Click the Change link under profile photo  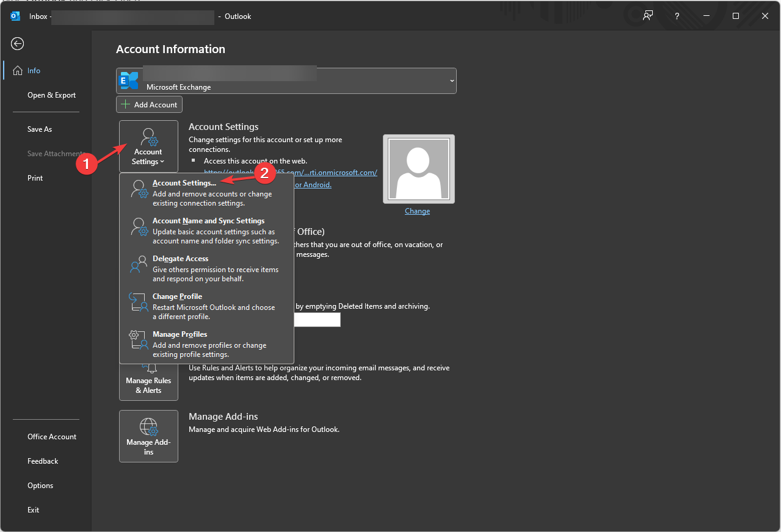click(x=417, y=211)
